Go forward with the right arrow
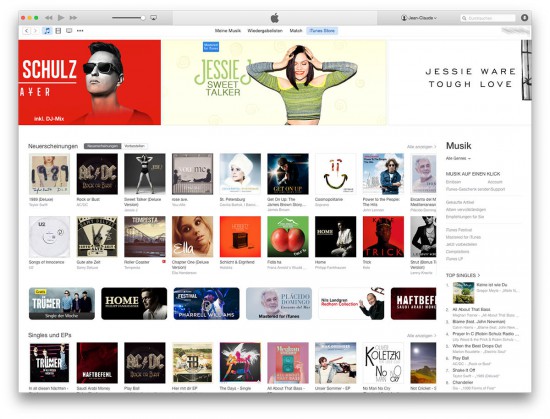Viewport: 550px width, 419px height. [x=35, y=31]
